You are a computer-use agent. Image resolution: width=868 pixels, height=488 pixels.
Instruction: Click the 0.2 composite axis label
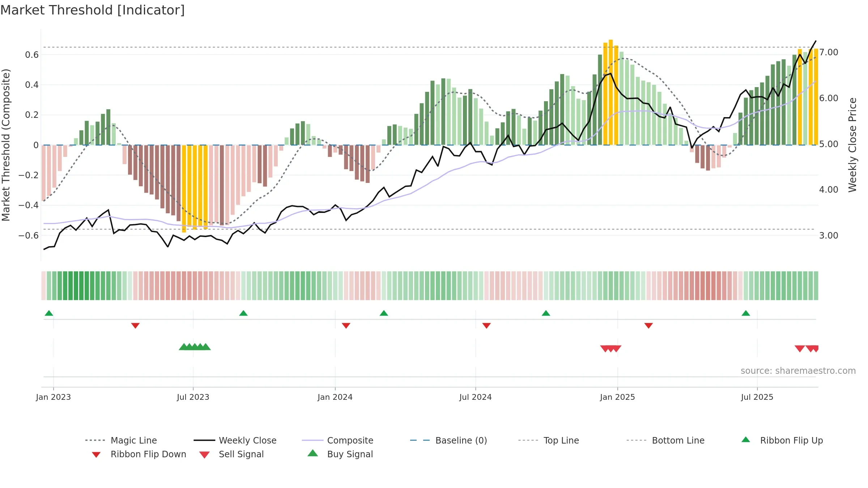click(x=32, y=115)
